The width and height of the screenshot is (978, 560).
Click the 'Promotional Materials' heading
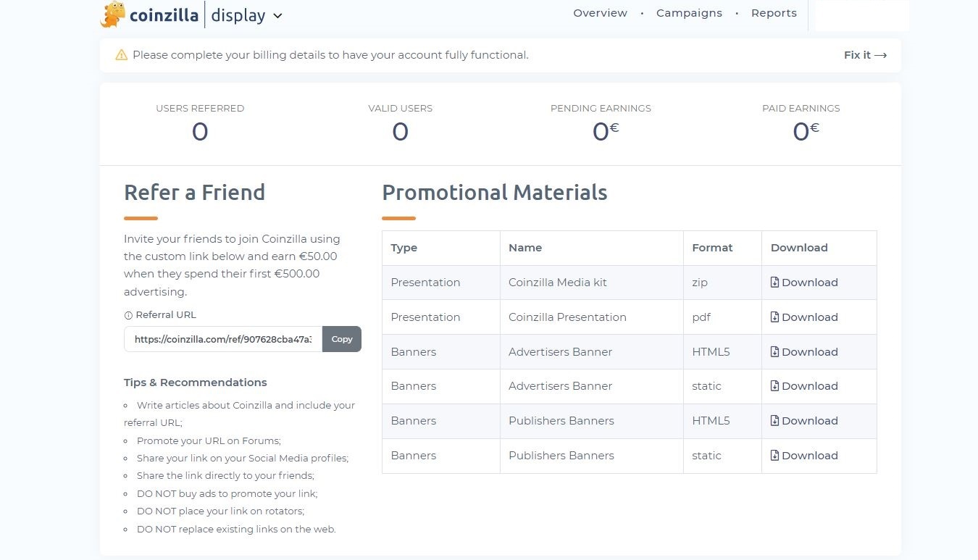coord(495,193)
